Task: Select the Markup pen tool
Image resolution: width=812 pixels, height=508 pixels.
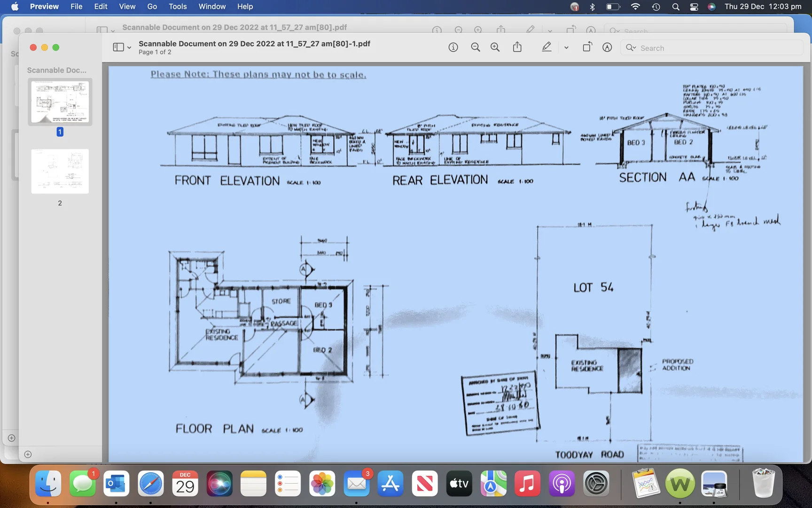Action: 546,48
